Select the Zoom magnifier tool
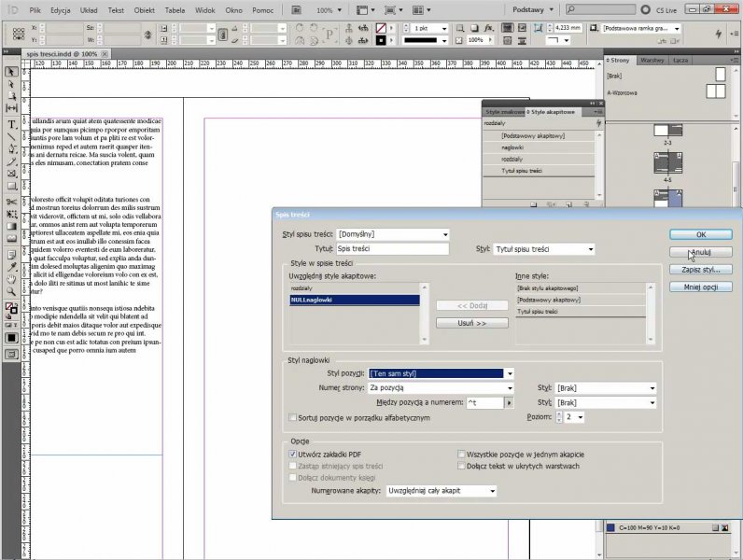Screen dimensions: 743x560 click(x=12, y=290)
